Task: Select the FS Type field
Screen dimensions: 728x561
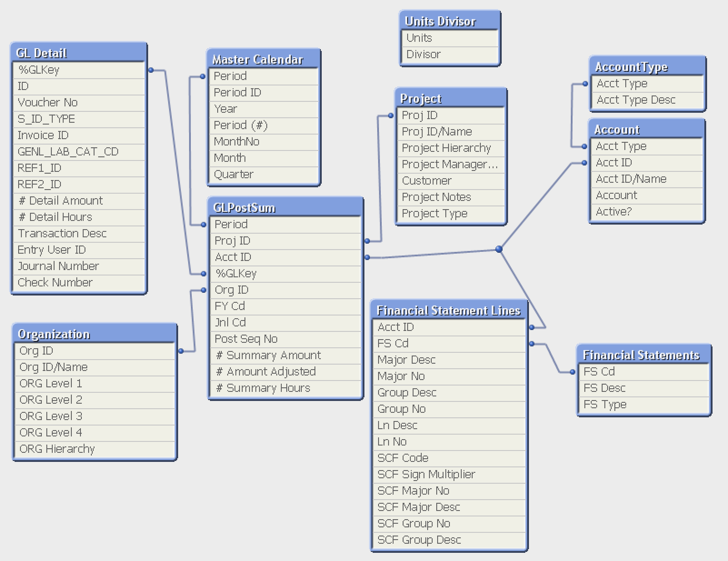Action: (x=644, y=405)
